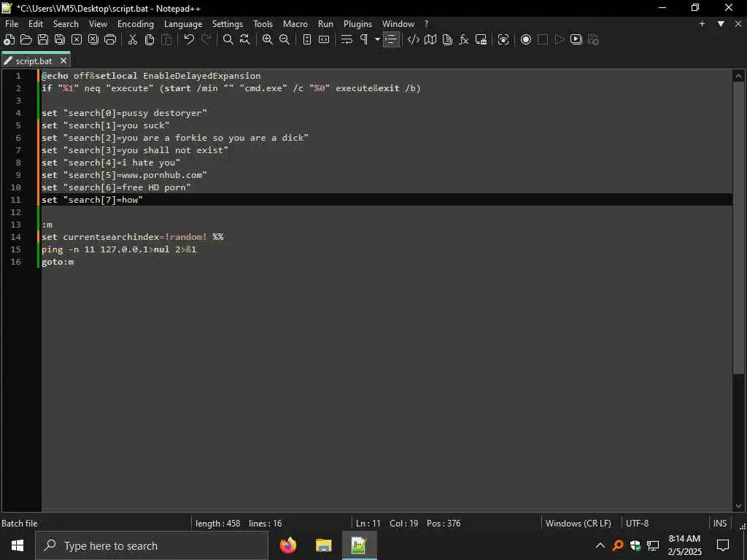
Task: Create a new file with the New icon
Action: click(9, 39)
